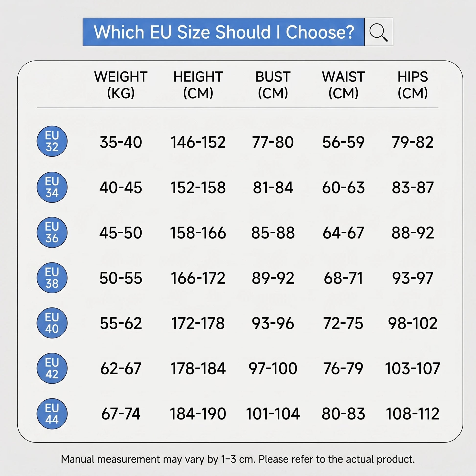
Task: Click the 35-40 weight value
Action: click(121, 142)
